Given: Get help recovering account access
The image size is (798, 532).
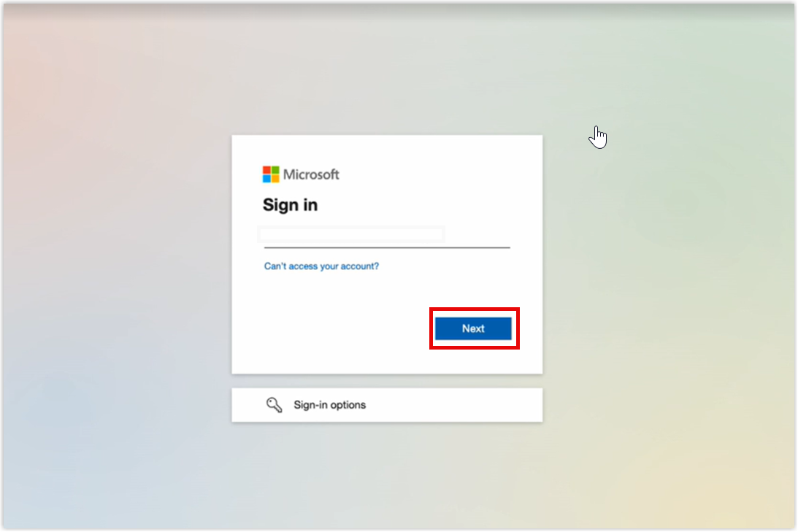Looking at the screenshot, I should click(x=321, y=266).
